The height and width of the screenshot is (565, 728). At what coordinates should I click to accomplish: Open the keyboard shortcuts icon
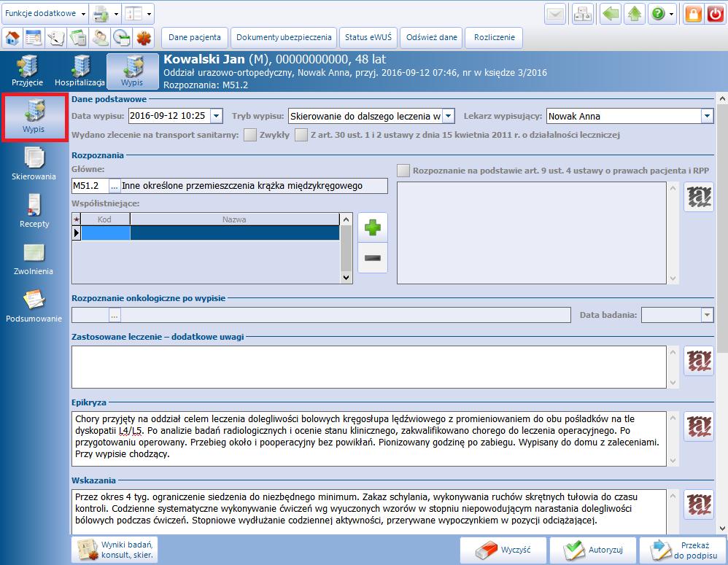coord(582,14)
